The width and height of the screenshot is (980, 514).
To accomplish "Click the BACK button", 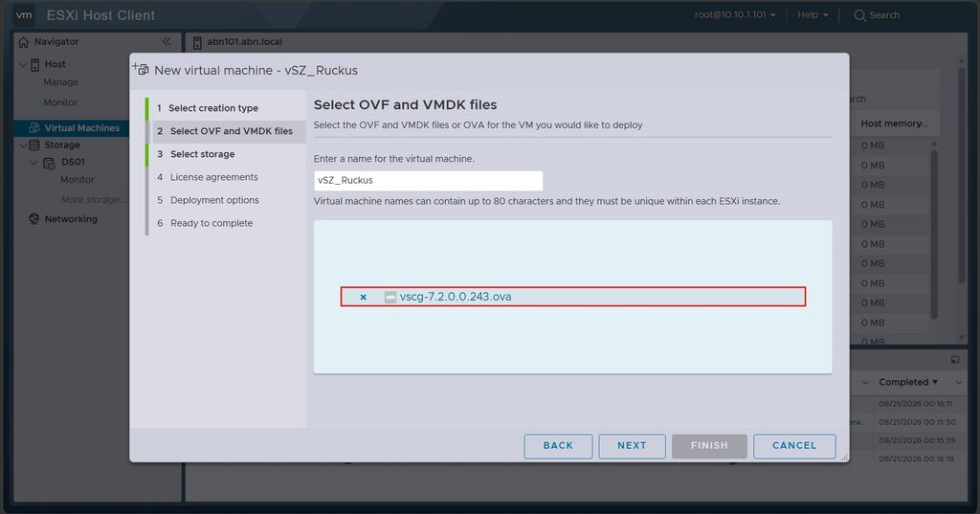I will pos(558,446).
